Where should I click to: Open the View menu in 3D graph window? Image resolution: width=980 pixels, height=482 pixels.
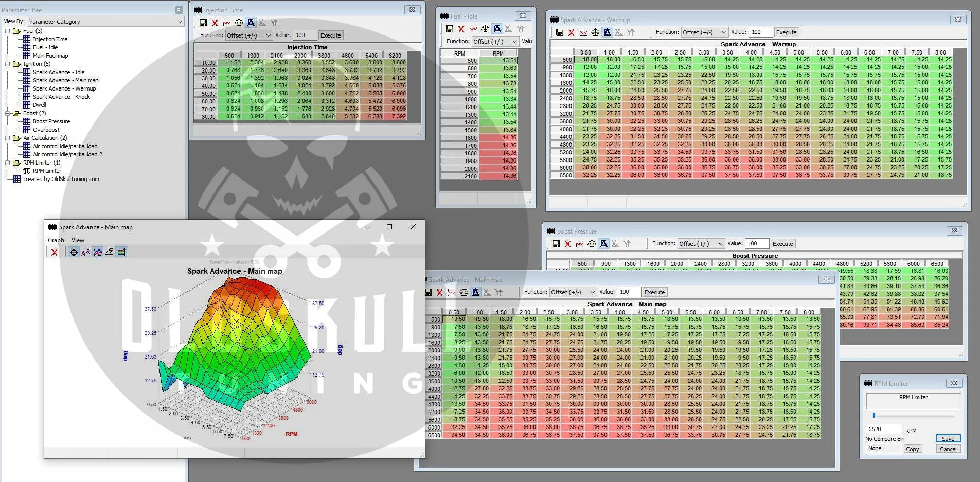[x=78, y=240]
